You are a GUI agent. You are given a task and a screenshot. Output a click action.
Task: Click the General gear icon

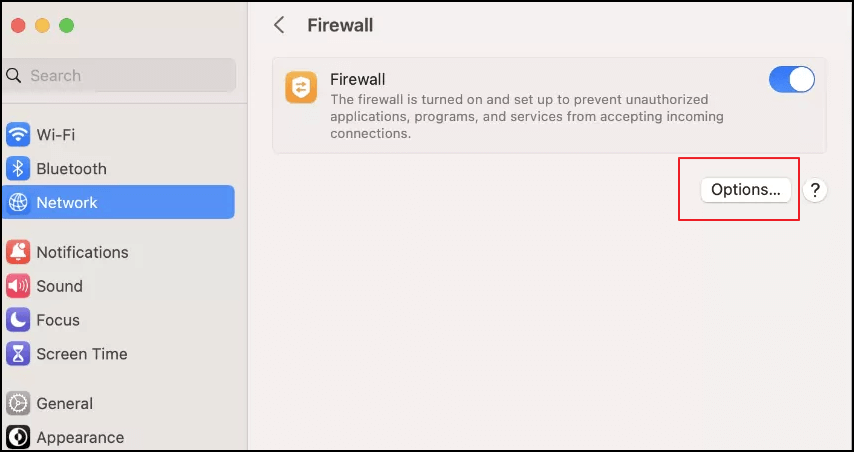(18, 404)
